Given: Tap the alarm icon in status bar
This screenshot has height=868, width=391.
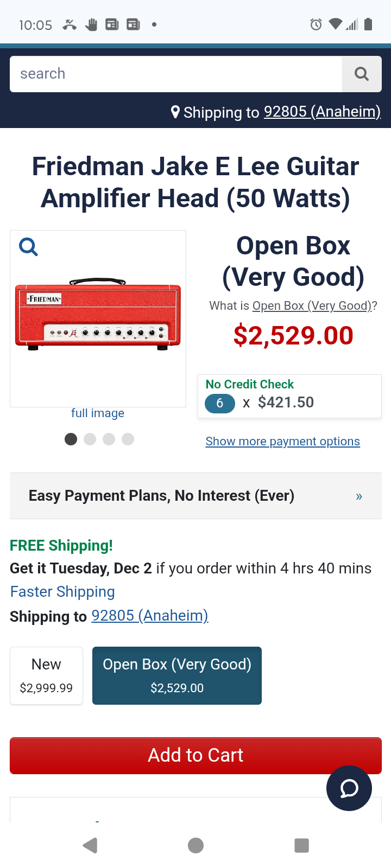Looking at the screenshot, I should [316, 24].
